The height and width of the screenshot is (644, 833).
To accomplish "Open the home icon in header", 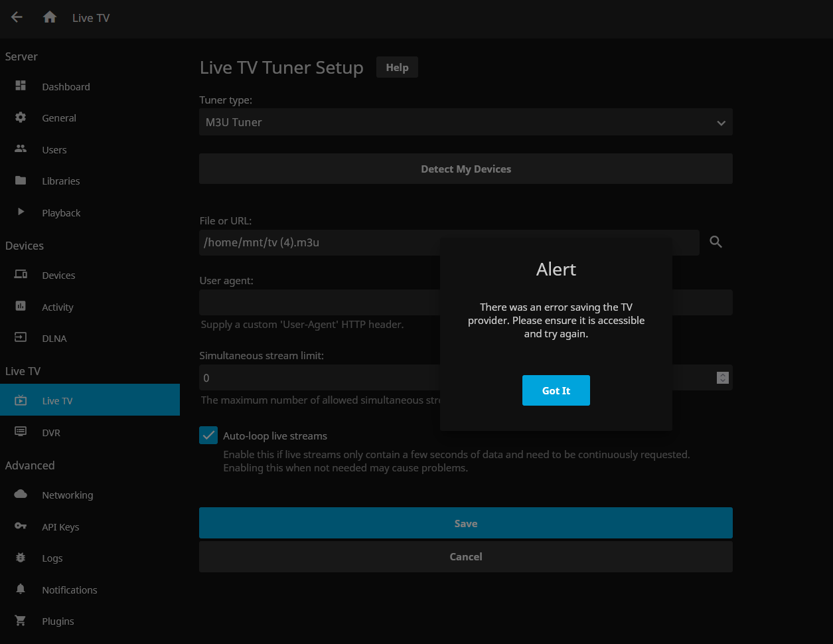I will point(50,17).
